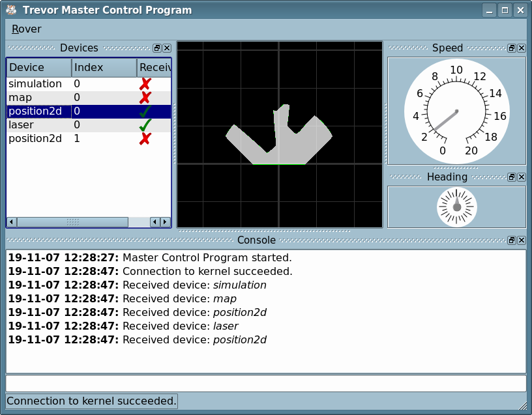Close the Devices dock panel
This screenshot has height=415, width=532.
[x=167, y=48]
